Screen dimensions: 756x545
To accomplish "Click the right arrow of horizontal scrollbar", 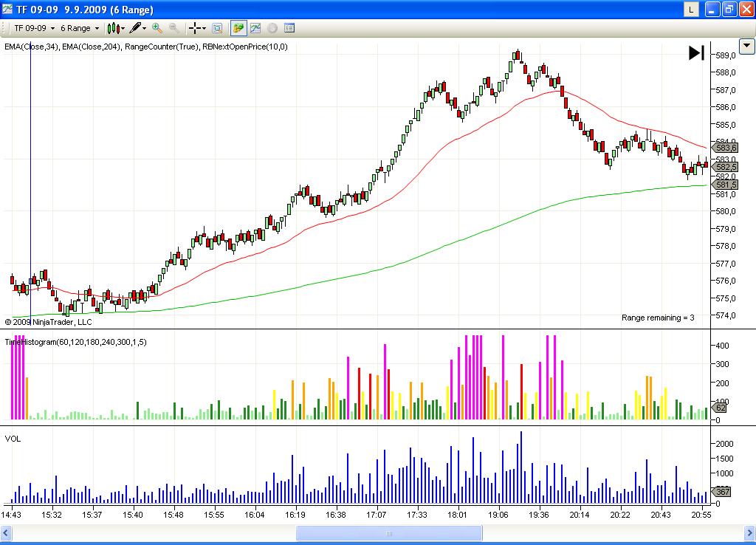I will [x=749, y=532].
